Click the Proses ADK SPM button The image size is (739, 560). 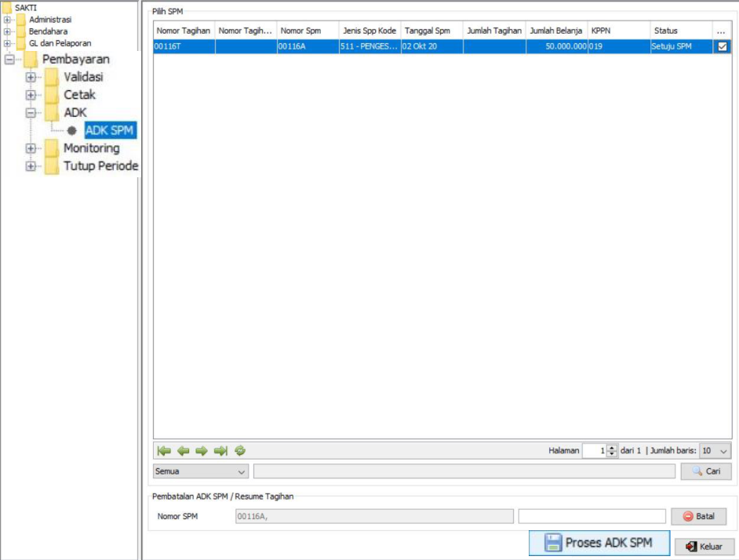tap(599, 543)
